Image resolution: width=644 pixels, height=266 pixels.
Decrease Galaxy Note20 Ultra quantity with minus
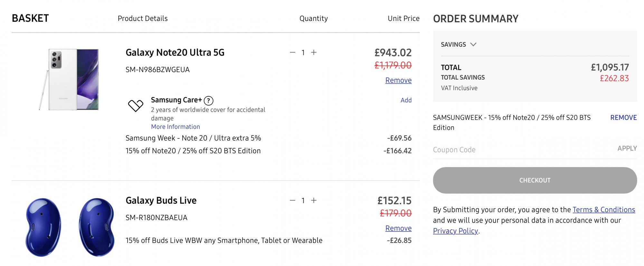(292, 52)
